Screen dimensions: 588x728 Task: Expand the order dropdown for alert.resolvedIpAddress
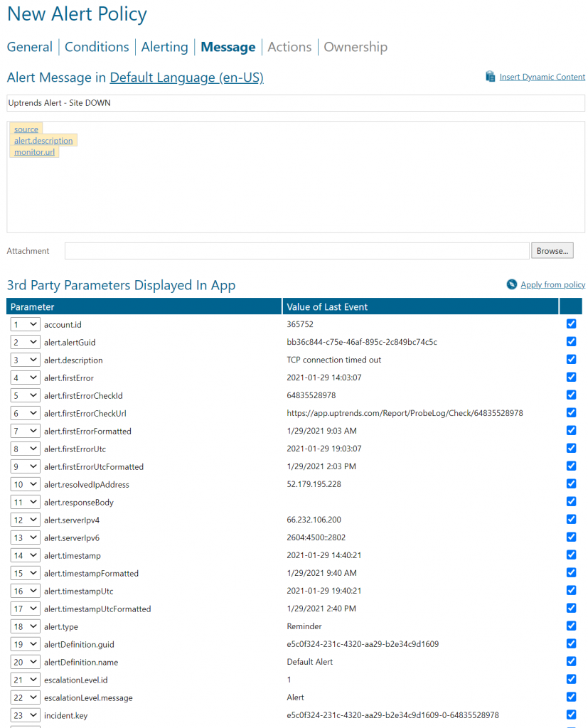26,484
